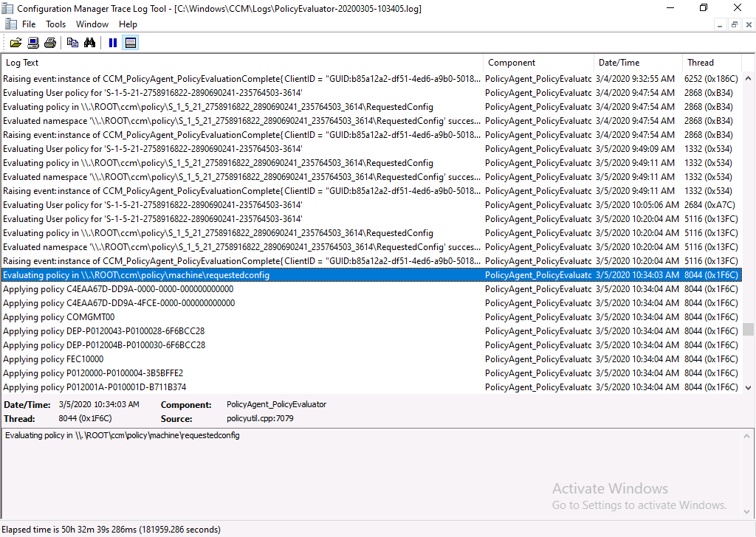This screenshot has height=537, width=756.
Task: Click inside the detail log text box
Action: pos(371,474)
